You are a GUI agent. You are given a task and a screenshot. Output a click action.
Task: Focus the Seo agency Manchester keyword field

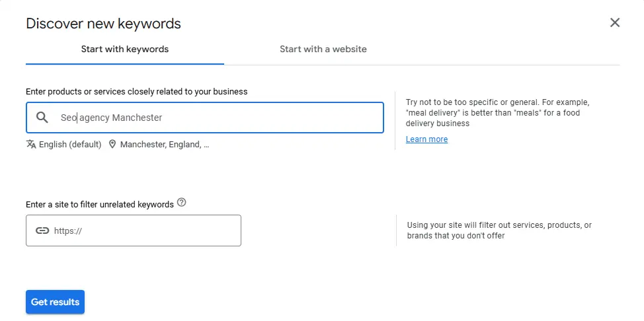[x=205, y=118]
